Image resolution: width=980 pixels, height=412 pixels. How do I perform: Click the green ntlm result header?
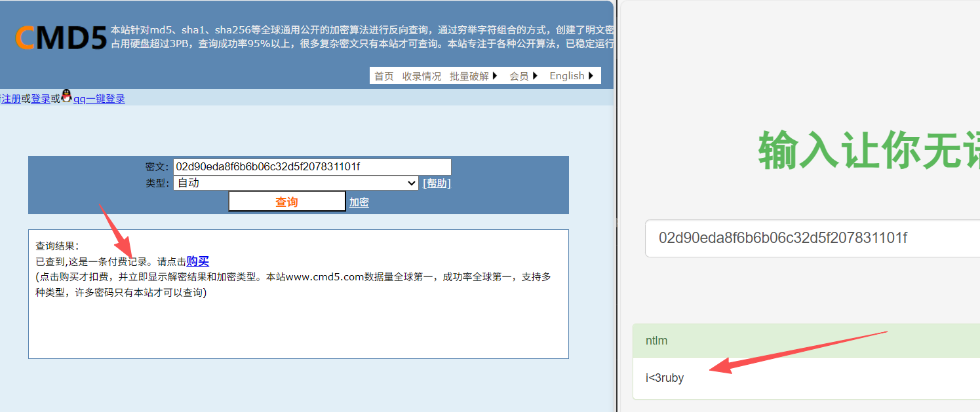coord(806,341)
